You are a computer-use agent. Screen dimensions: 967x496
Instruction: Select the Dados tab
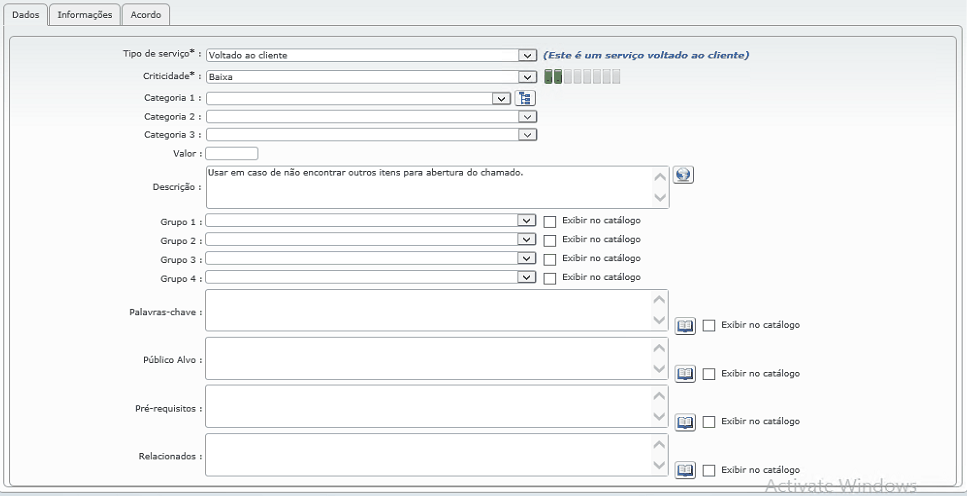25,15
